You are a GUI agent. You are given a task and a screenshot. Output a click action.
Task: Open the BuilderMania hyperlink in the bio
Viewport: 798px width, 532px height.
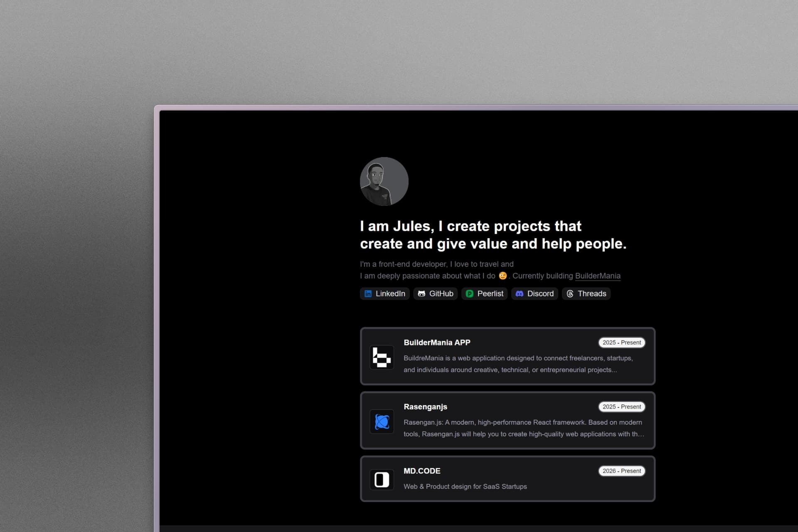pos(598,276)
